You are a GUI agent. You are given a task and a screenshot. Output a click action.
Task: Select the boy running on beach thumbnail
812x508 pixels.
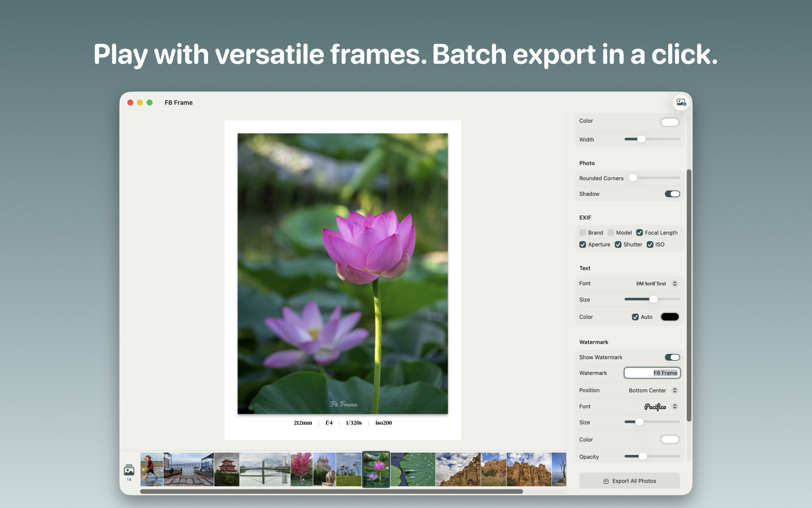[152, 469]
